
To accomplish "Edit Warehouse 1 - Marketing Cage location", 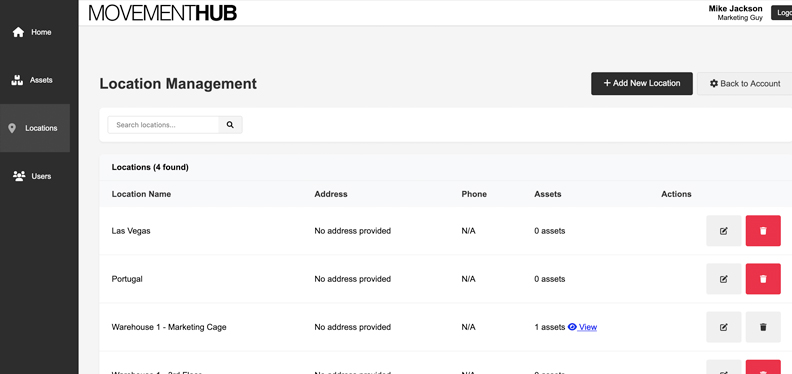I will tap(723, 327).
